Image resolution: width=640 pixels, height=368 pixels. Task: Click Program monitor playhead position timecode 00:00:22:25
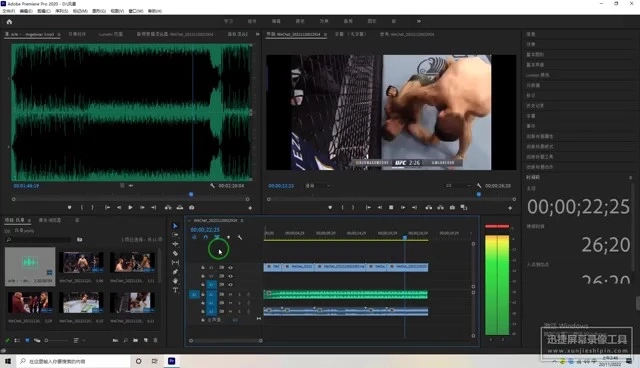pos(281,186)
